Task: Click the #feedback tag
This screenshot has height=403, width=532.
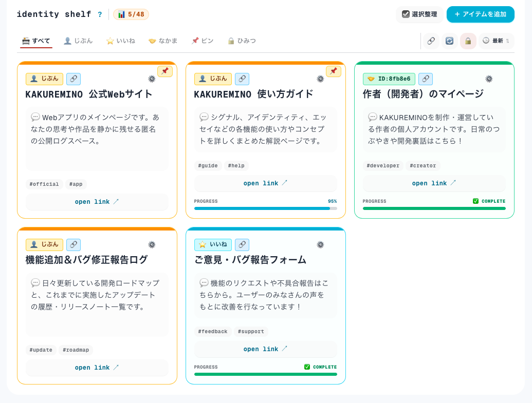Action: (x=213, y=332)
